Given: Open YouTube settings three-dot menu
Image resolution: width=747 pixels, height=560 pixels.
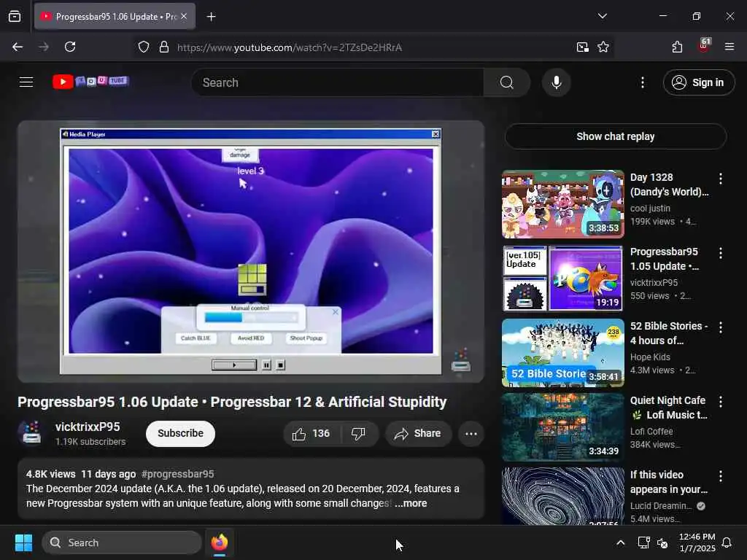Looking at the screenshot, I should pyautogui.click(x=642, y=82).
